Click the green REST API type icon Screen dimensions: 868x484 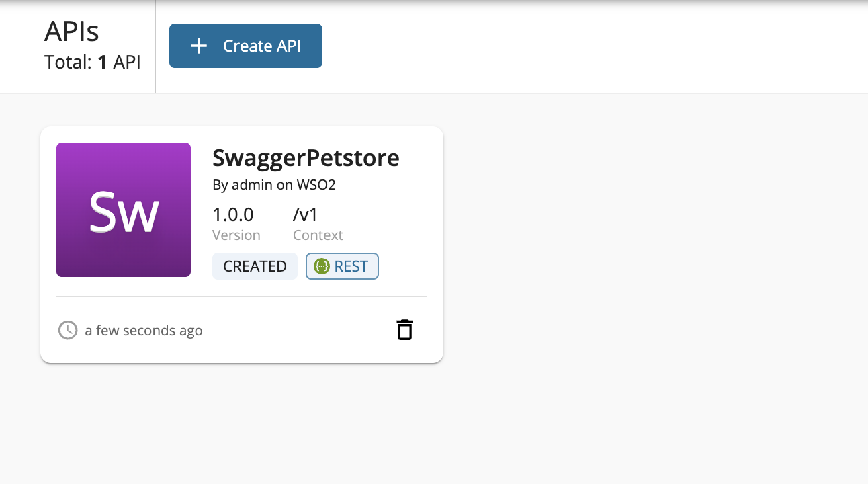322,266
